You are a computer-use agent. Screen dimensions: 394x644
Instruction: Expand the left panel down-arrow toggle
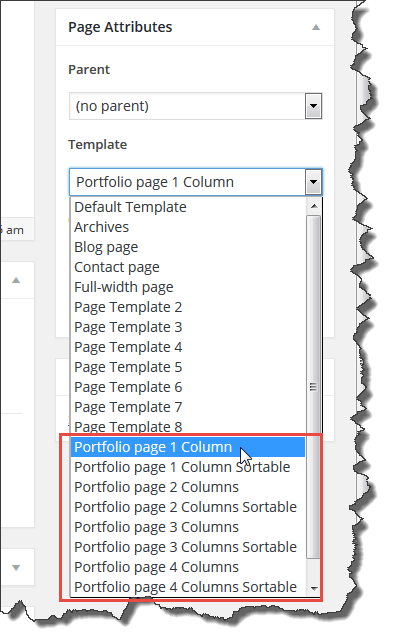16,568
